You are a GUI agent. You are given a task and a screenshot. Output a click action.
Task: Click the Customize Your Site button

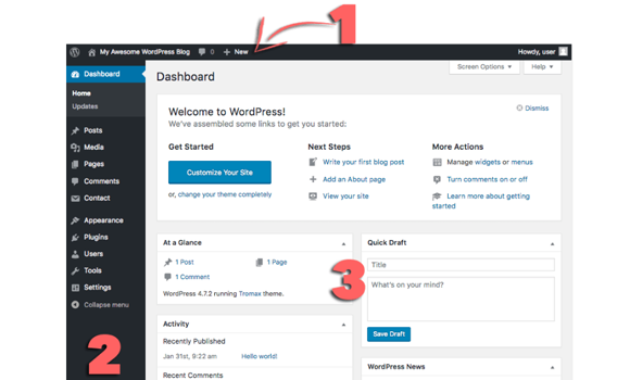pos(220,173)
